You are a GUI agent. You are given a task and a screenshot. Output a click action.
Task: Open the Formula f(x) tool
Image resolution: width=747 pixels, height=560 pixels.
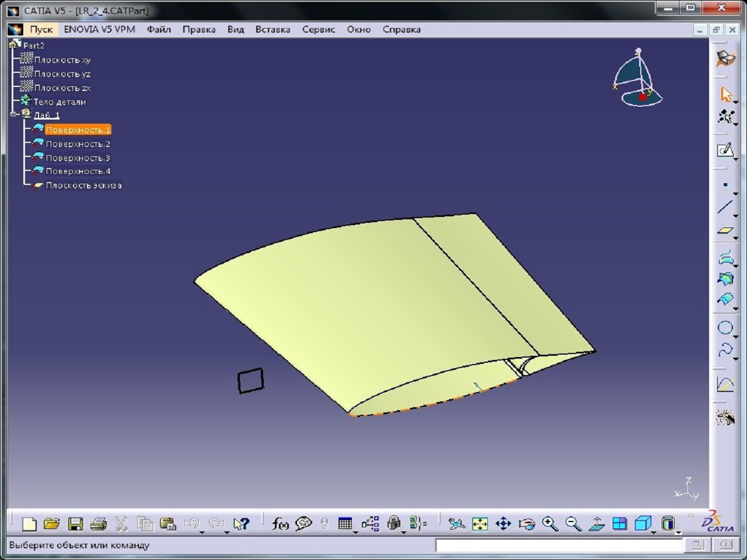point(280,524)
